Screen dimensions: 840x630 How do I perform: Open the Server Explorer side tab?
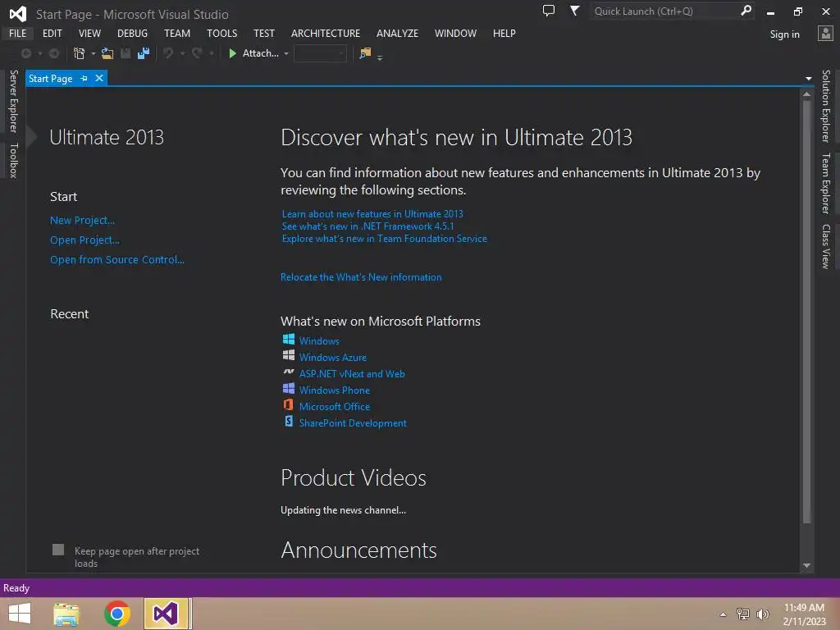(x=14, y=101)
